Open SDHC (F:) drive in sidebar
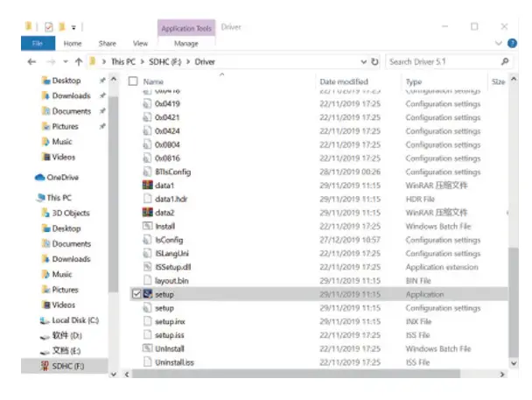Viewport: 532px width, 400px height. pos(65,366)
